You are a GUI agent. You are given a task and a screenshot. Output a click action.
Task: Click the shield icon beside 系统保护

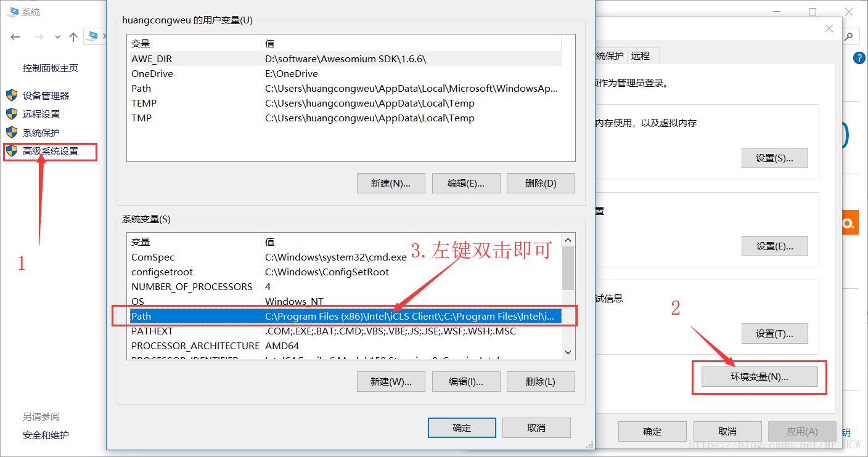click(x=12, y=132)
